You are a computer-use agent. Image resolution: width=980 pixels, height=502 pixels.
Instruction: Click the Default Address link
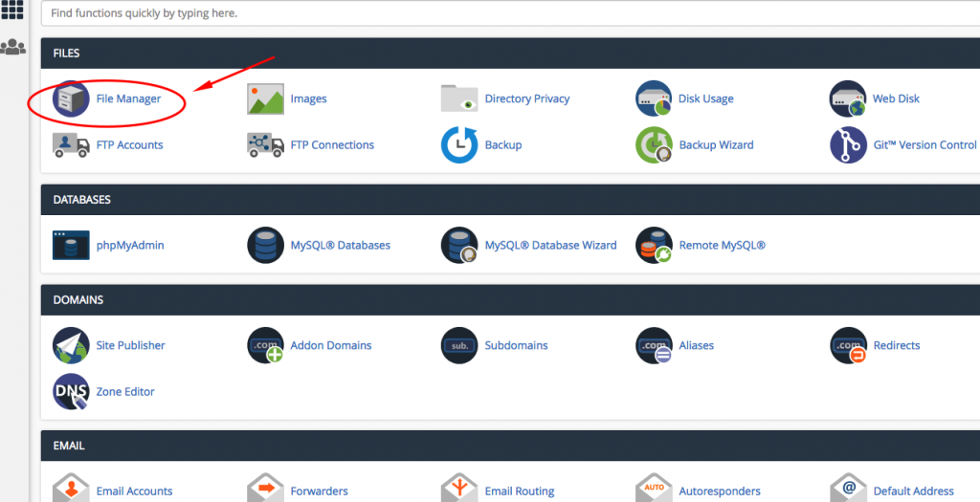pyautogui.click(x=913, y=491)
